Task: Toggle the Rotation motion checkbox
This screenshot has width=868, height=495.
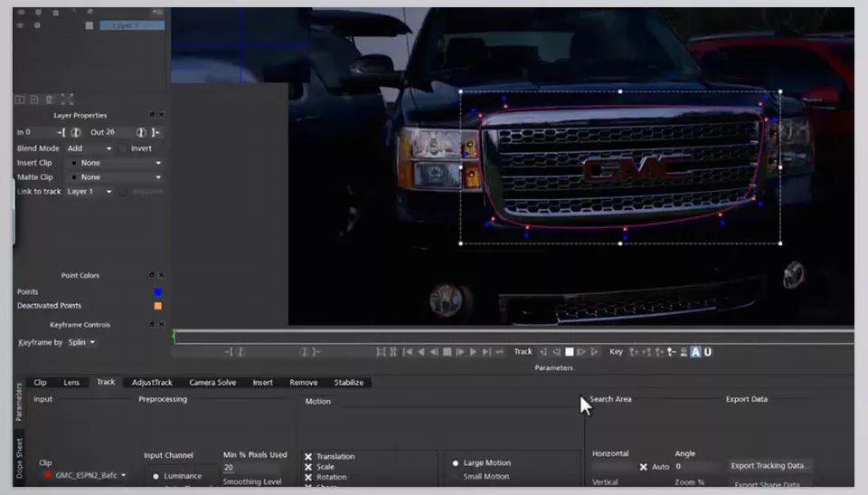Action: pos(308,477)
